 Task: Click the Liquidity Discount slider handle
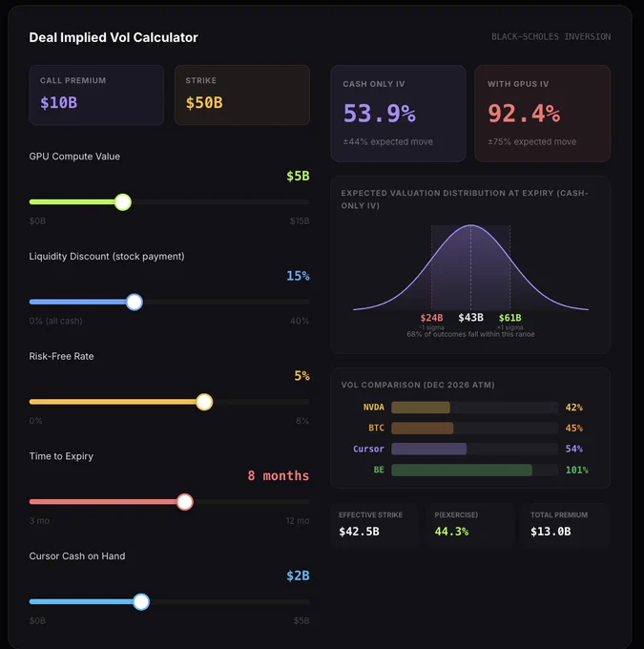coord(135,303)
